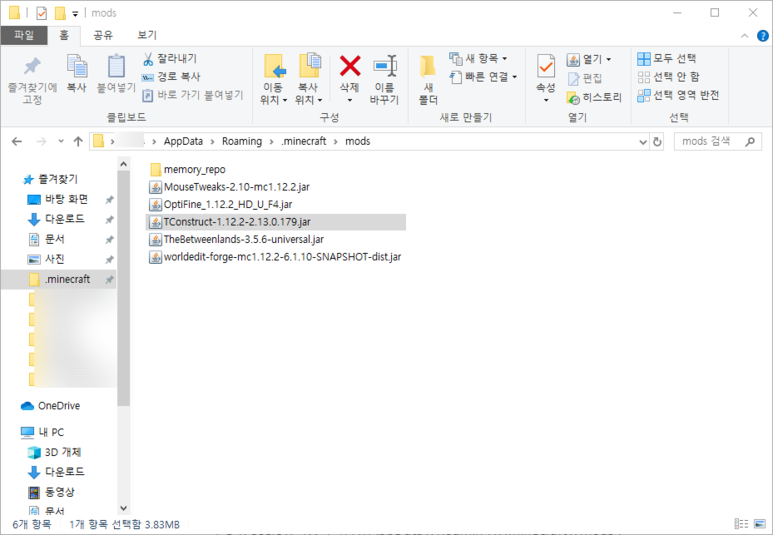
Task: Select MouseTweaks-2.10-mc1.12.2.jar
Action: [x=230, y=187]
